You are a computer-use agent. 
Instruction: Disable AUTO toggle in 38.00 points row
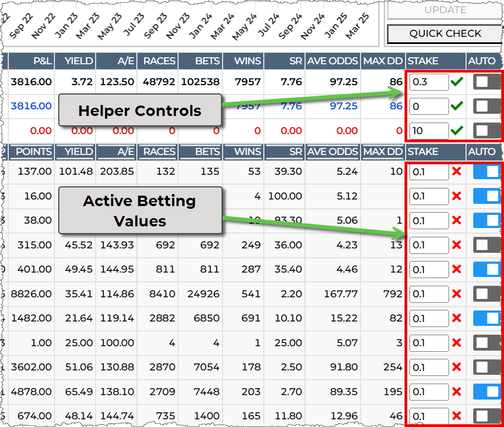coord(486,220)
